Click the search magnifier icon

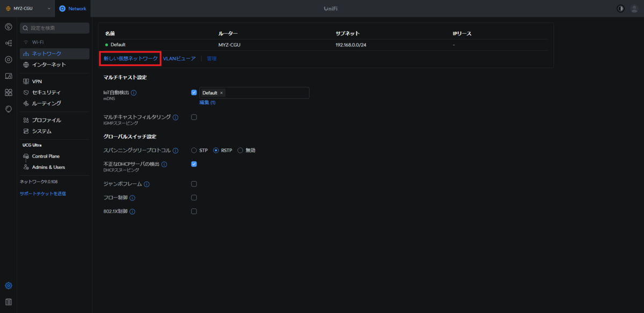(x=25, y=28)
